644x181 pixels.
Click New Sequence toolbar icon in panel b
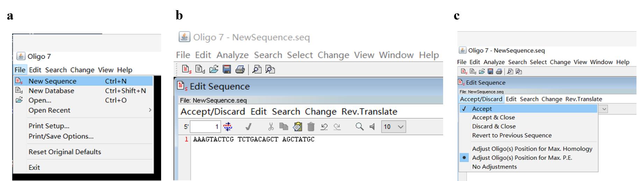click(x=187, y=69)
